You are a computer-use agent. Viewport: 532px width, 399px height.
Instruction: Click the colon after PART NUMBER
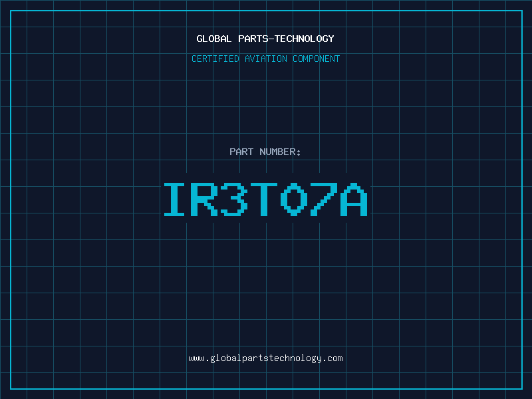tap(299, 152)
